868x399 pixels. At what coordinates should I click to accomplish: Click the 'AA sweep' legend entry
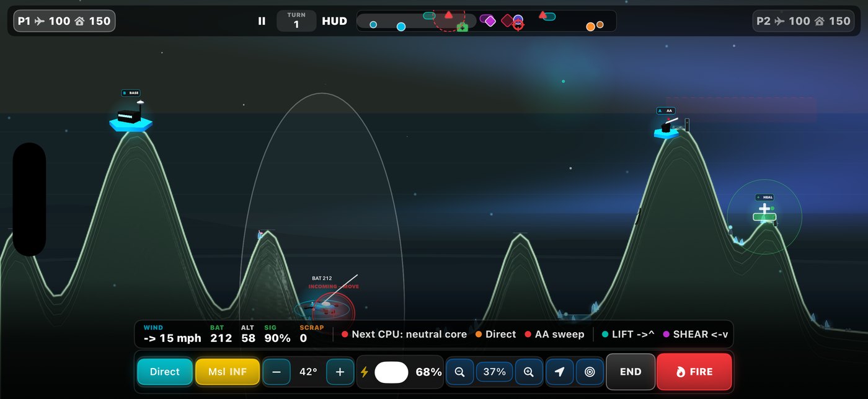pos(554,335)
